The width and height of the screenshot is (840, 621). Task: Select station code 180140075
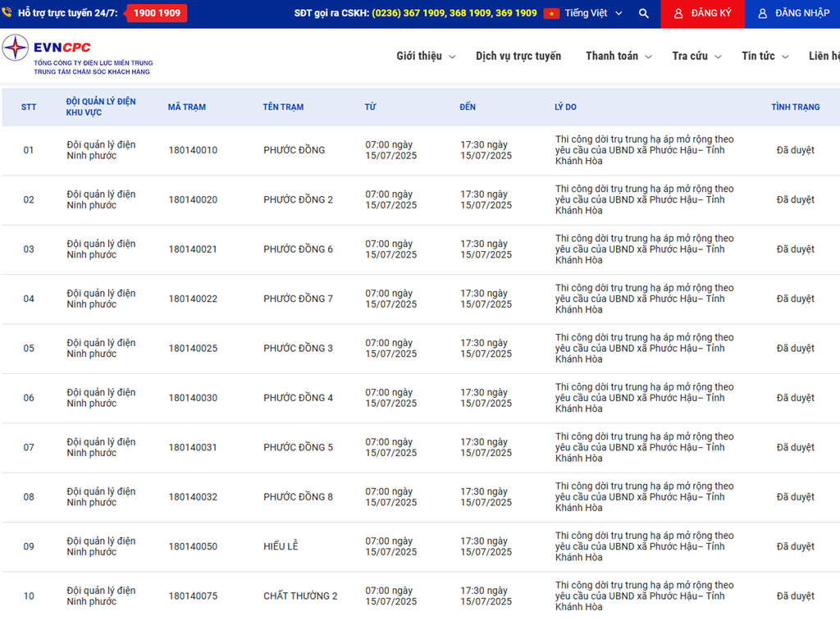[193, 596]
